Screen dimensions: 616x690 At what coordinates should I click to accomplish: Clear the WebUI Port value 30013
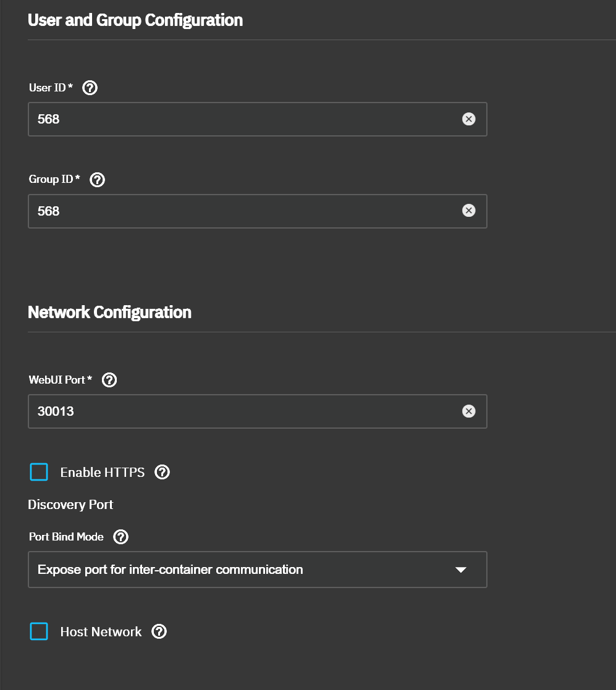click(469, 411)
